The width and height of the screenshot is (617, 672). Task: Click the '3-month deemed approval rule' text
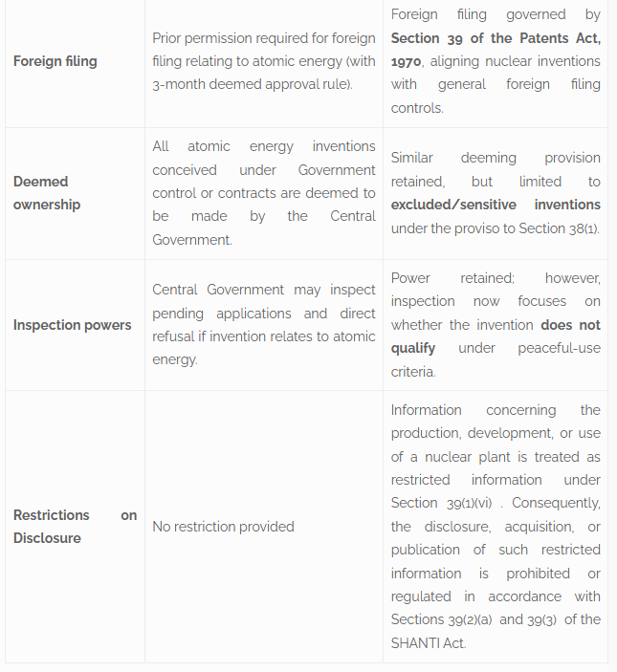(x=251, y=84)
